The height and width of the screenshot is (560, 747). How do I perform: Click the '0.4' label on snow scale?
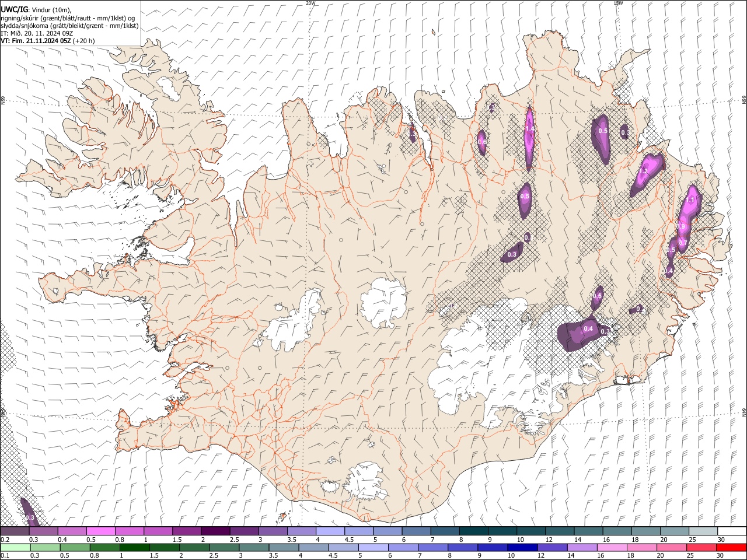click(62, 540)
